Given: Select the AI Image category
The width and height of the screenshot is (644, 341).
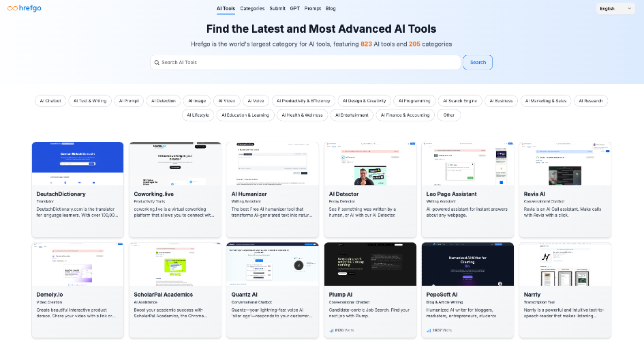Looking at the screenshot, I should (197, 101).
